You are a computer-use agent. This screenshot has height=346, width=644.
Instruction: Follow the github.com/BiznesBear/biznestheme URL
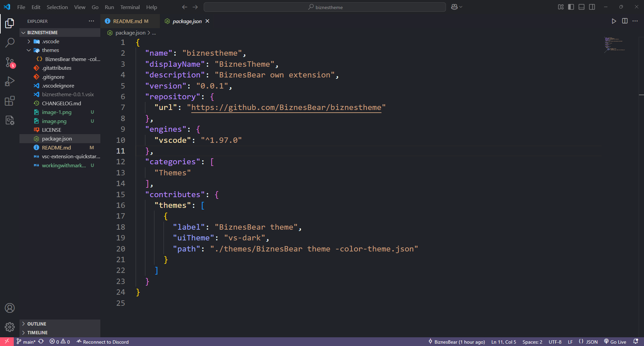[x=286, y=108]
